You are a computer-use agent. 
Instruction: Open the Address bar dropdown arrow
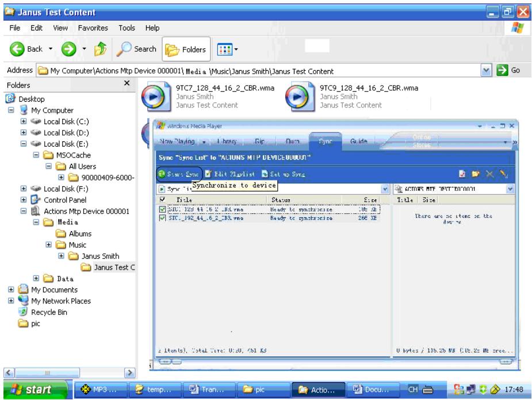click(x=486, y=70)
